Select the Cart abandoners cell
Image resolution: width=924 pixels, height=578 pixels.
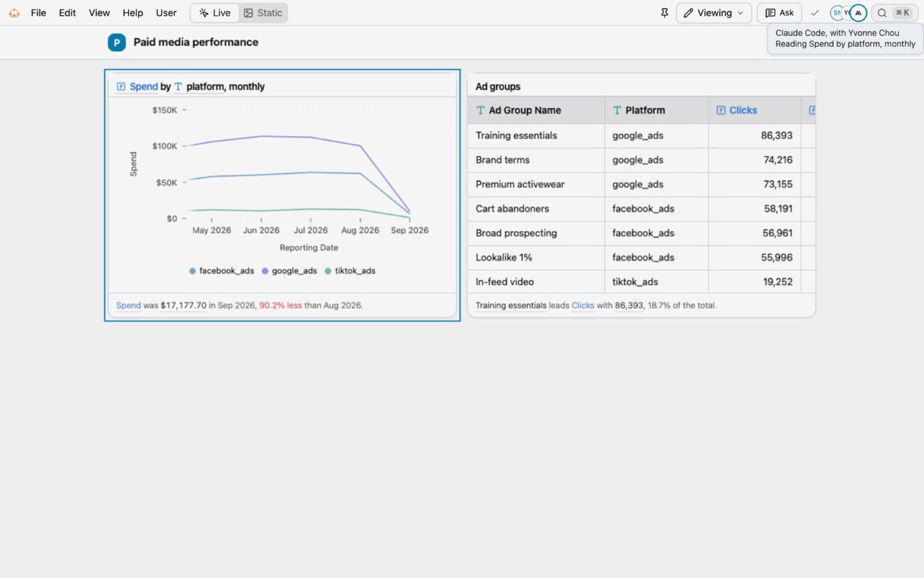click(x=536, y=209)
